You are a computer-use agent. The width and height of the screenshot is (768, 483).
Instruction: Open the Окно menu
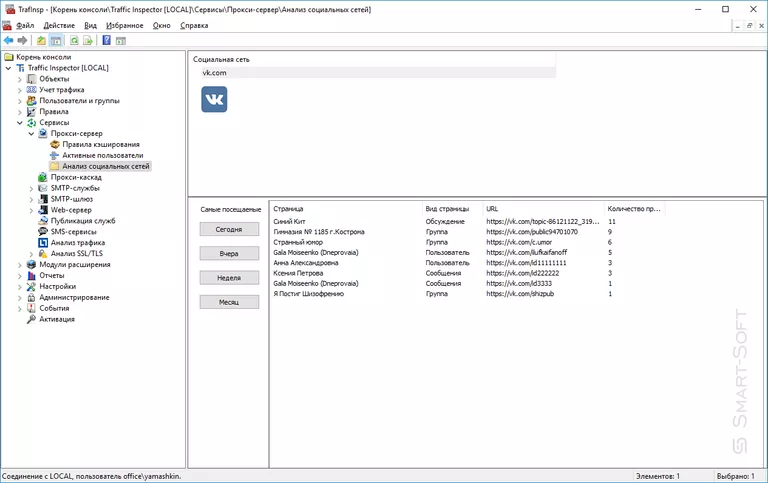[x=162, y=25]
